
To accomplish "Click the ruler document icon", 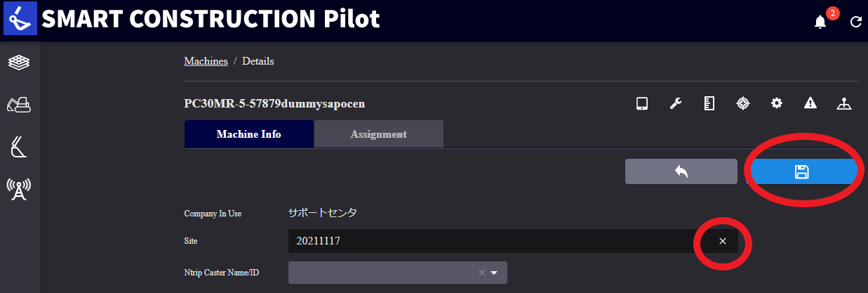I will tap(709, 104).
